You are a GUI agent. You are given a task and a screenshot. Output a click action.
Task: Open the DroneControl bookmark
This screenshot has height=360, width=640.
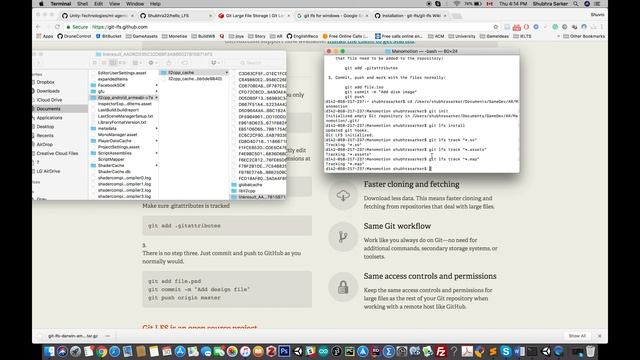click(74, 36)
